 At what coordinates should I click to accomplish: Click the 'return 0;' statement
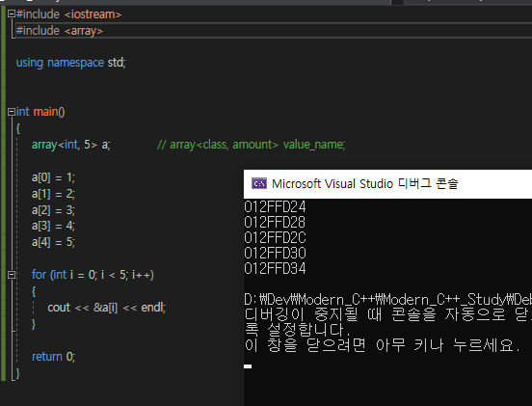click(53, 357)
